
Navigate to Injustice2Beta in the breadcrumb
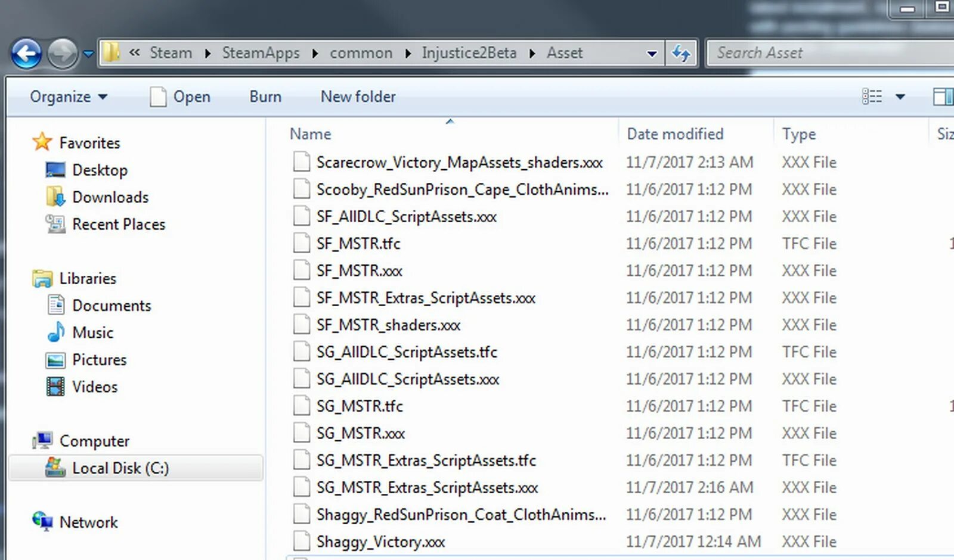469,53
